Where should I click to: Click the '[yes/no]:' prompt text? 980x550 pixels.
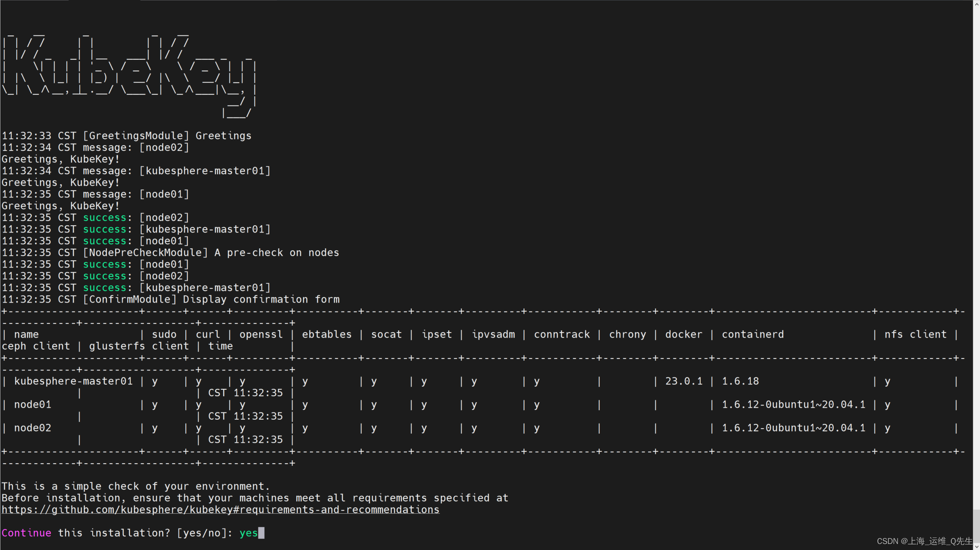205,533
